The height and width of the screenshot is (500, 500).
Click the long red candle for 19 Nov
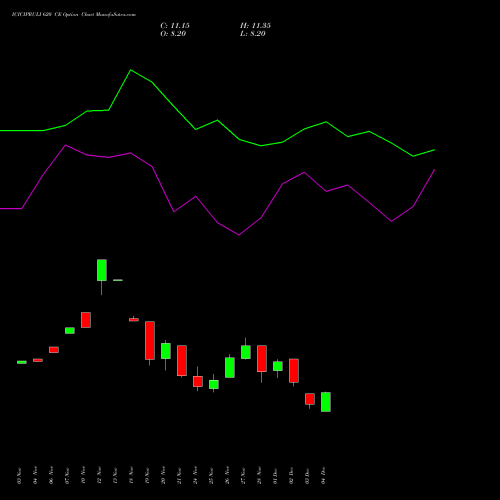click(x=150, y=340)
